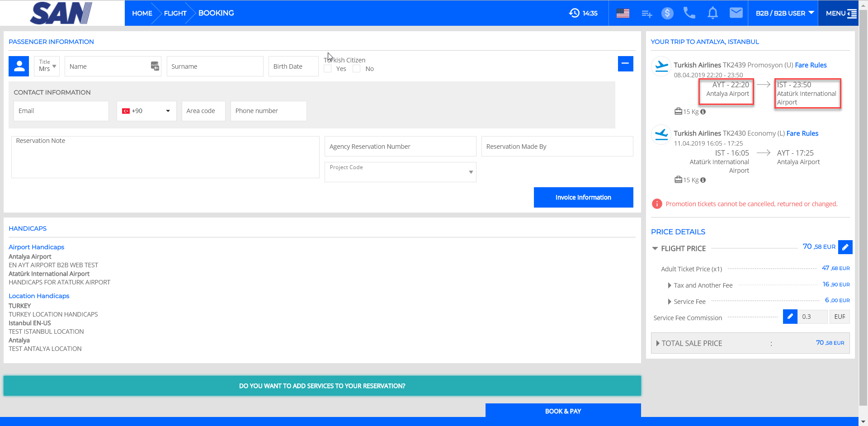Image resolution: width=868 pixels, height=426 pixels.
Task: Open the Project Code dropdown
Action: tap(400, 172)
